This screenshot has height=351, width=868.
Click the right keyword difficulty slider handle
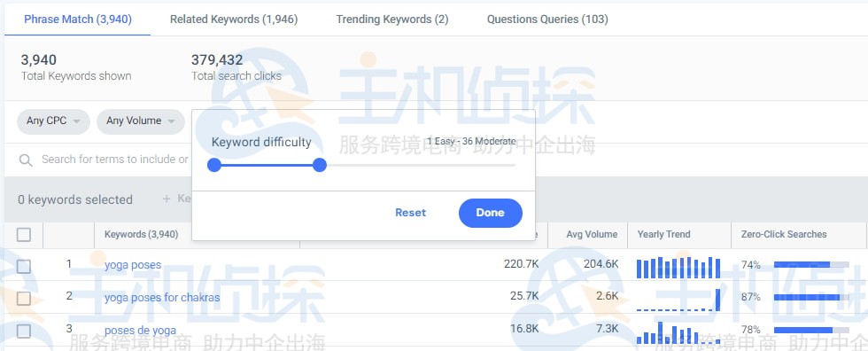click(x=320, y=165)
